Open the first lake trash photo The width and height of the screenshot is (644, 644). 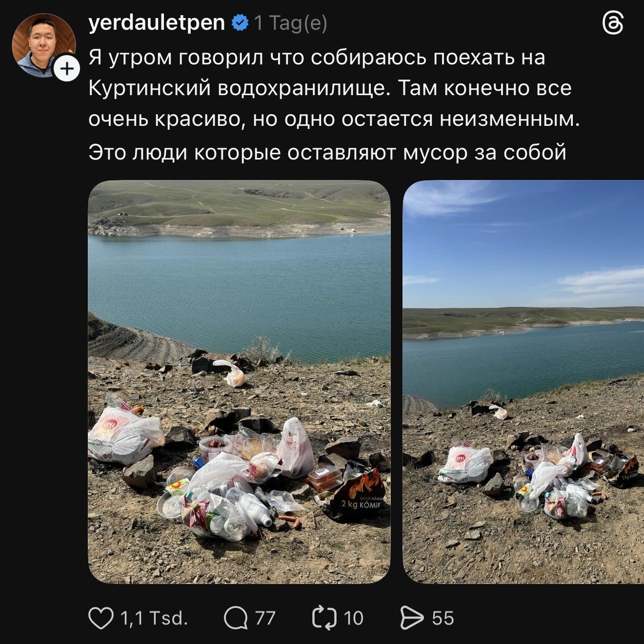(239, 382)
